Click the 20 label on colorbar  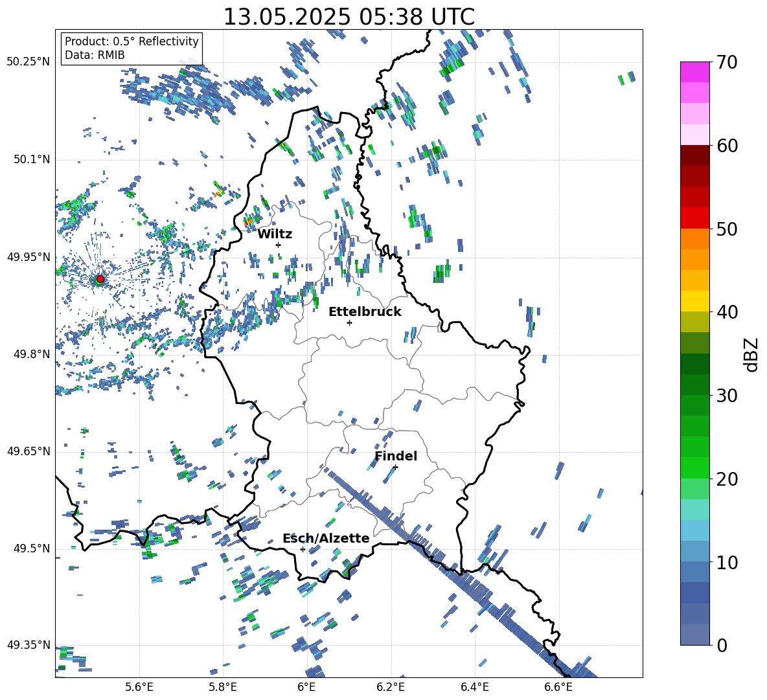coord(727,479)
